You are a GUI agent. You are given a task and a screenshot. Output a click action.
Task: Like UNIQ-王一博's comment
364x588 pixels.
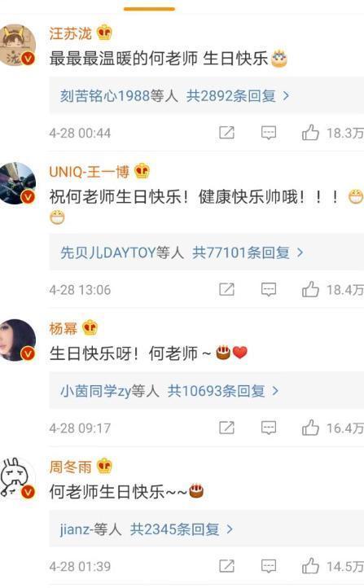coord(310,289)
